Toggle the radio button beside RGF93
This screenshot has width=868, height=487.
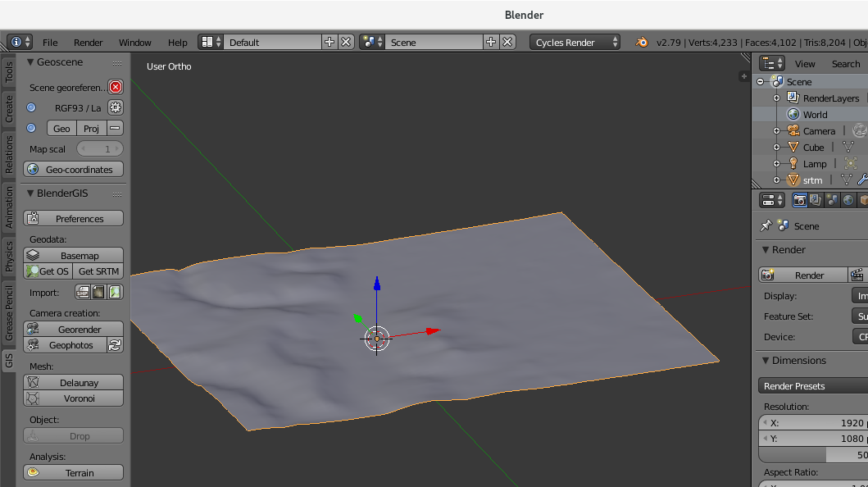(x=31, y=107)
